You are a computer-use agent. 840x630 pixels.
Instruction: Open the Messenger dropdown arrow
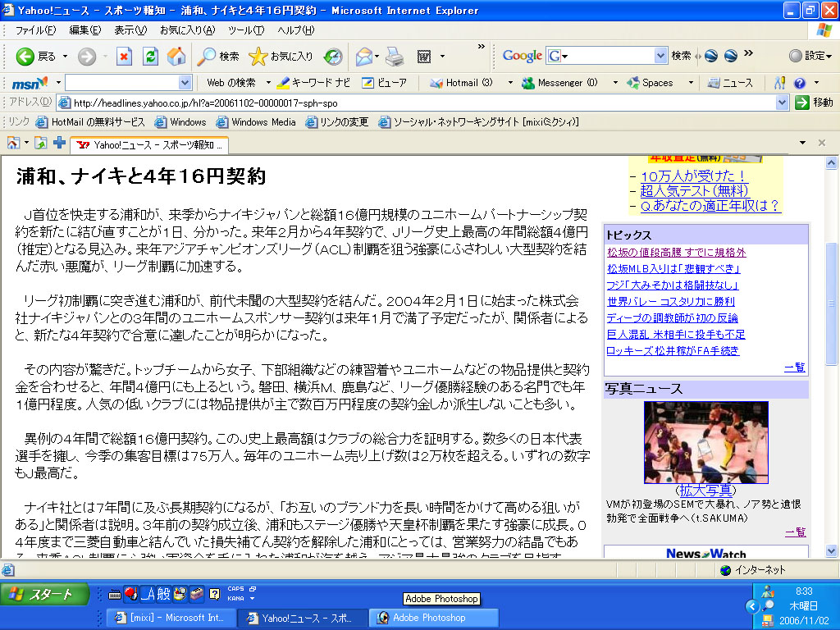615,83
